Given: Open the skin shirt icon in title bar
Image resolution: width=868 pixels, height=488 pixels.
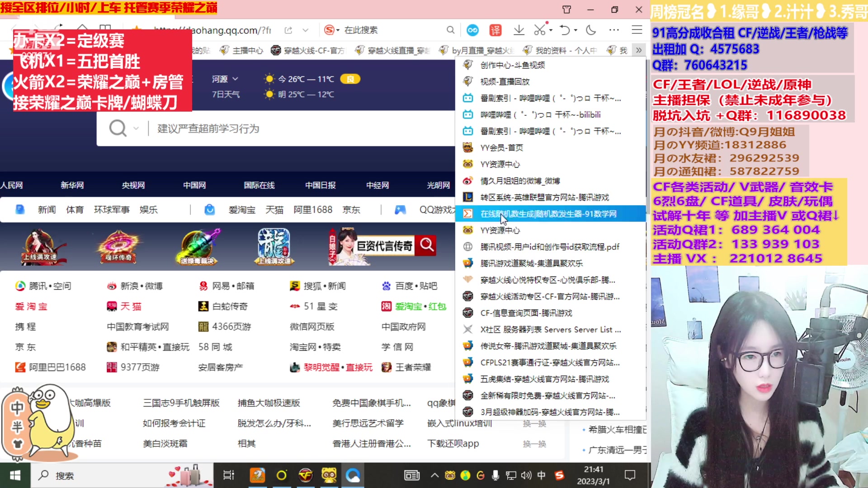Looking at the screenshot, I should pos(566,9).
